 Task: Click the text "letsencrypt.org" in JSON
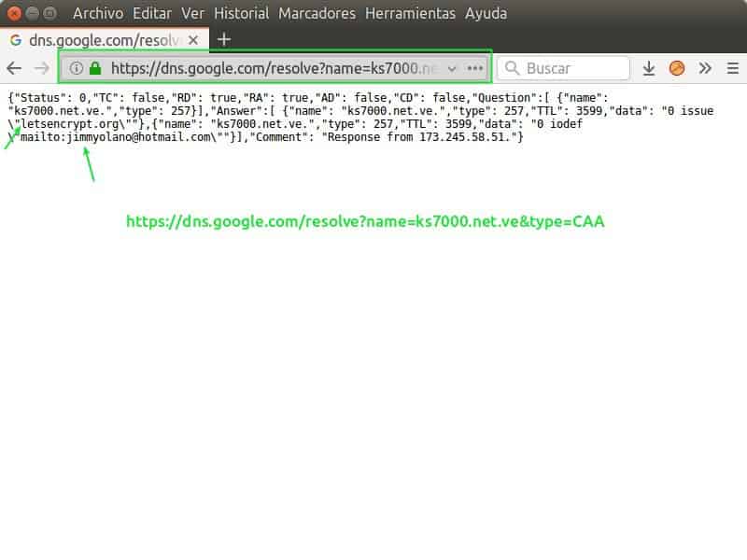[70, 124]
